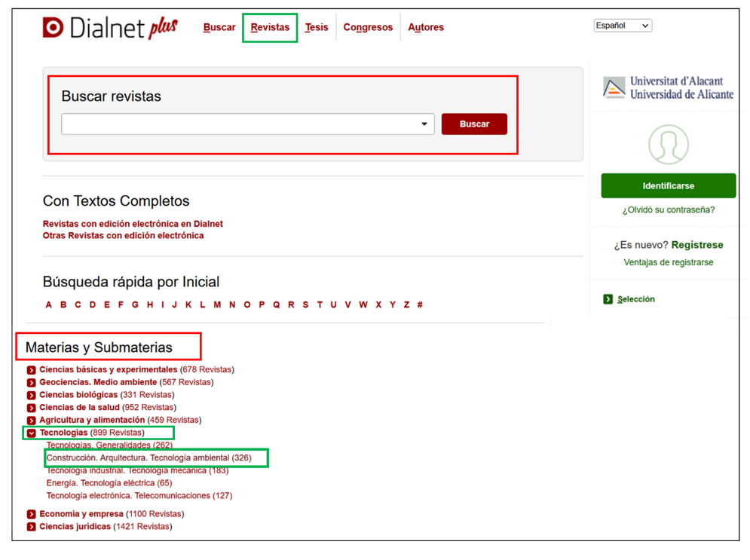Image resolution: width=750 pixels, height=560 pixels.
Task: Click the green Identificarse button
Action: coord(668,185)
